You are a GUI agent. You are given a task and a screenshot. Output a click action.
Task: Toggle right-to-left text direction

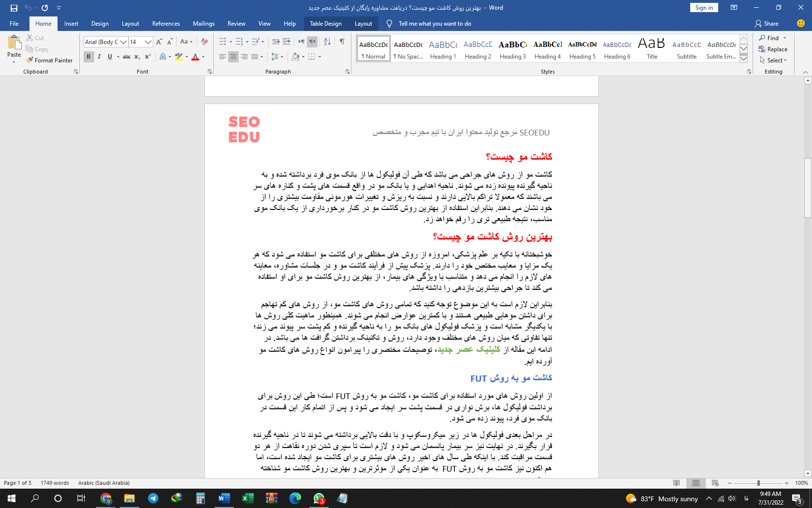point(312,42)
